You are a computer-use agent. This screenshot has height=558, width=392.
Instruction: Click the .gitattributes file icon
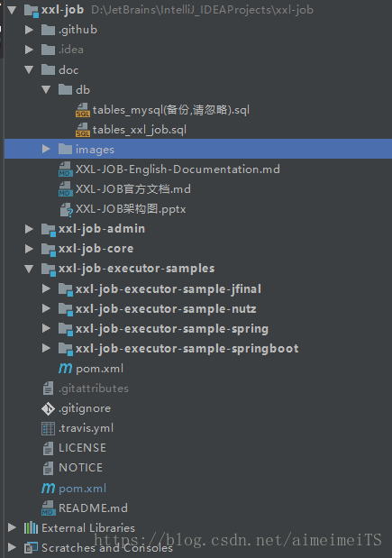(x=48, y=389)
